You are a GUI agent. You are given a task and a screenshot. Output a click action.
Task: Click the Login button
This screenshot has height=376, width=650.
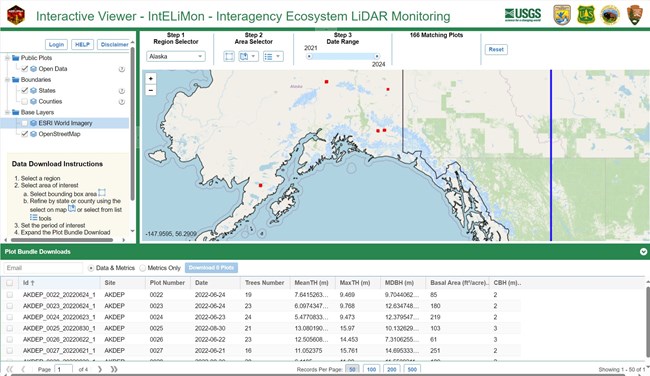56,44
